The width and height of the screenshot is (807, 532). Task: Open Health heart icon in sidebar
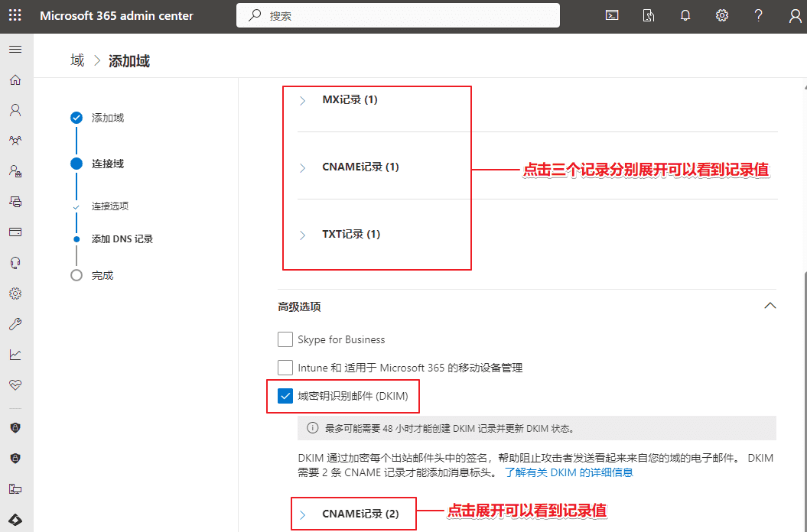(x=15, y=384)
